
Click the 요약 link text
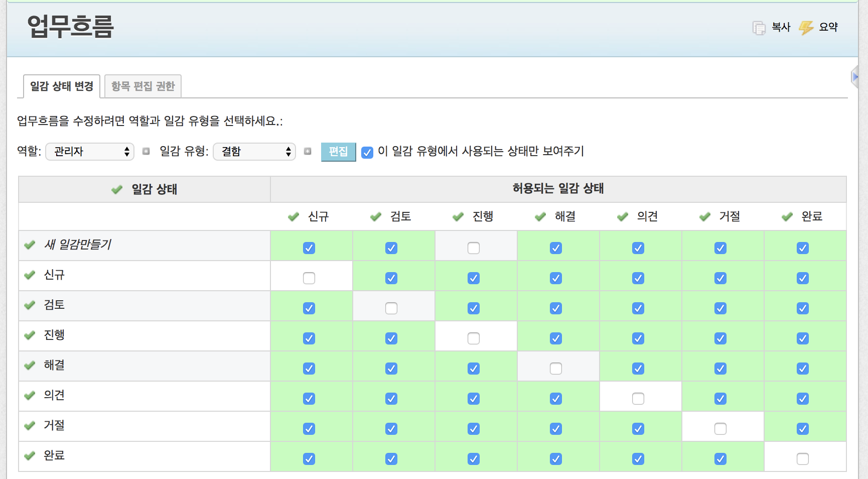tap(828, 27)
